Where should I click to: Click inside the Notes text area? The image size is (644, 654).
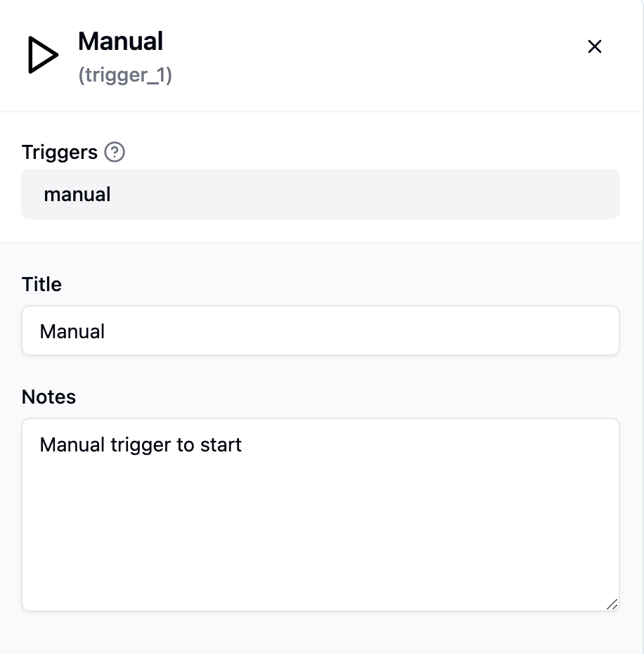[321, 515]
